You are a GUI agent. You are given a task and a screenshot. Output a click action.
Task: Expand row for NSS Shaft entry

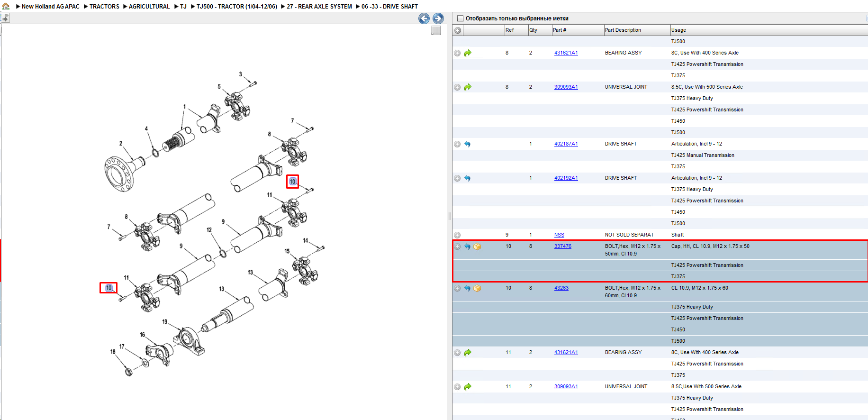[457, 235]
